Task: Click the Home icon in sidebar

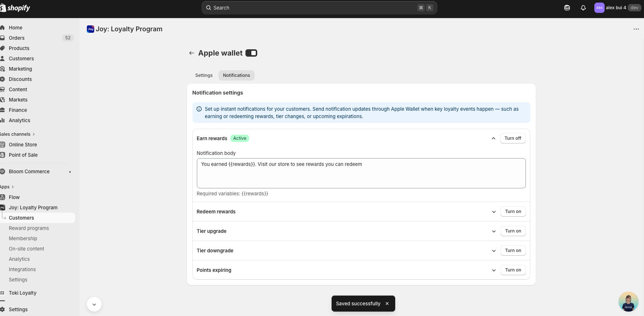Action: tap(2, 28)
